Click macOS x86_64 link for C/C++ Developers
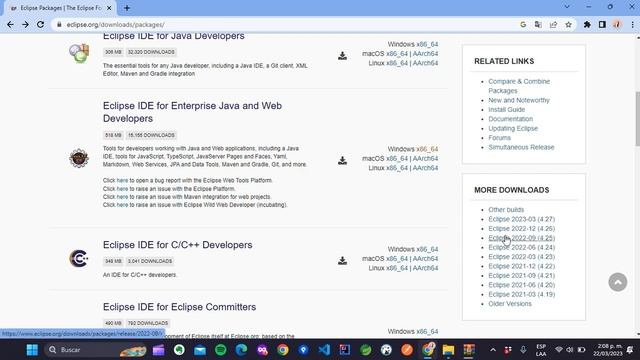640x360 pixels. (x=397, y=258)
